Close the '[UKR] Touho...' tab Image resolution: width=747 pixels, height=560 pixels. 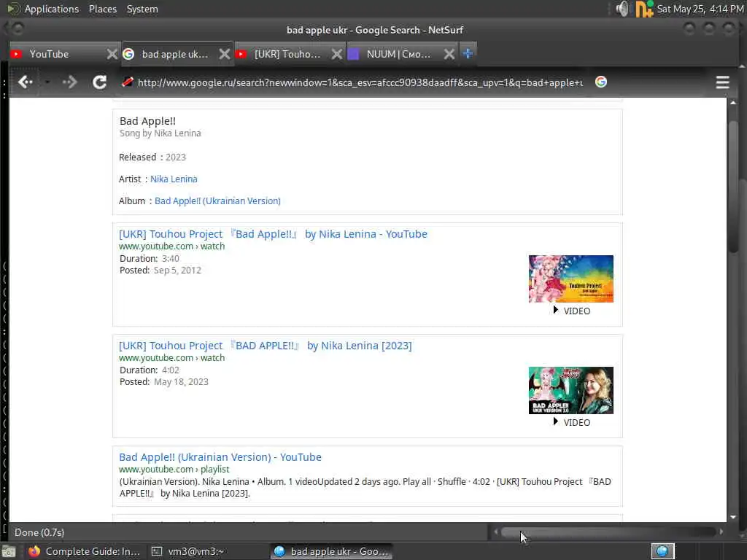pos(337,54)
